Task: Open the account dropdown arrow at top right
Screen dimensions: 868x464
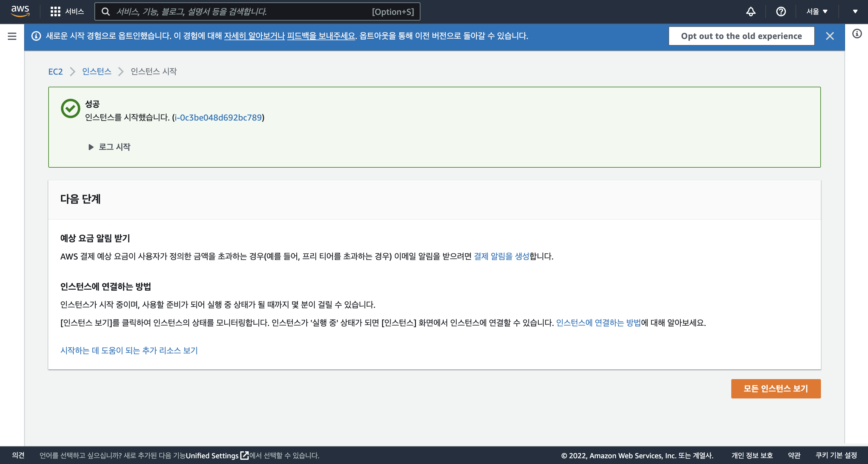Action: 855,11
